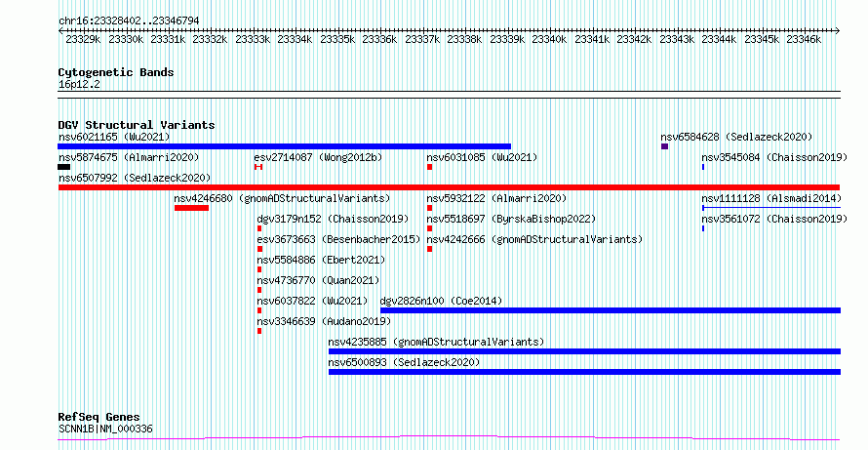
Task: Click nsv4246680 (gnomADStructuralVariants) label
Action: point(282,198)
